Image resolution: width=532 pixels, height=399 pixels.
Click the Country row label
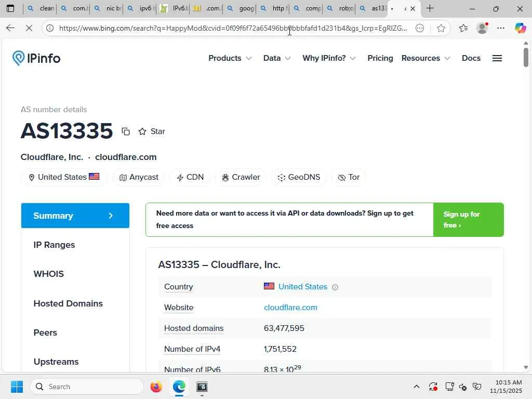pyautogui.click(x=179, y=287)
